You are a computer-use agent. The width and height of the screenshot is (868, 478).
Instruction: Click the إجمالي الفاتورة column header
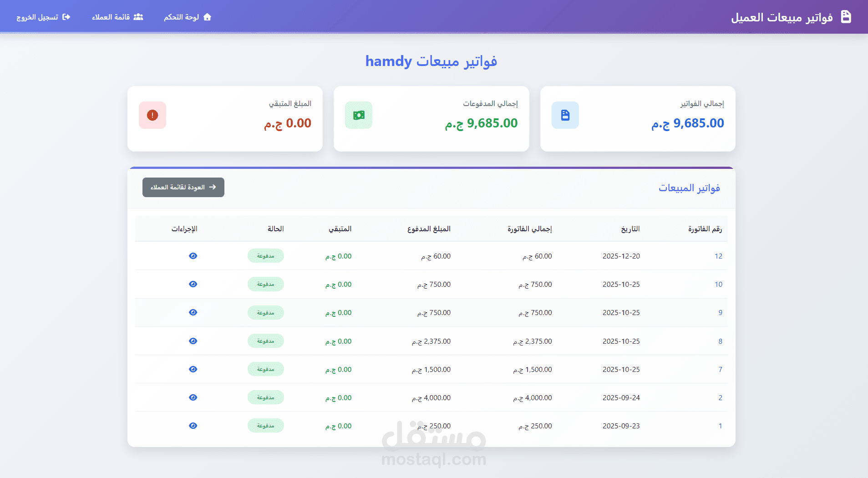(529, 229)
